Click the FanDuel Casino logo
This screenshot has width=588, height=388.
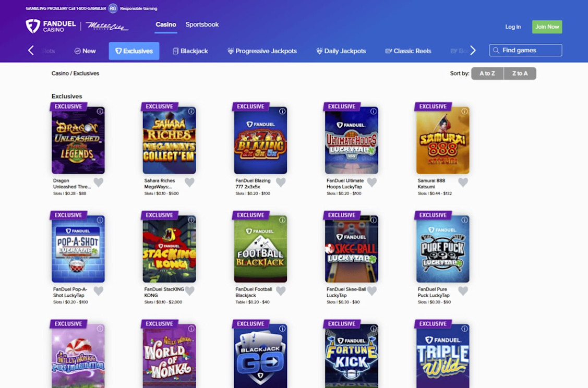pos(51,26)
